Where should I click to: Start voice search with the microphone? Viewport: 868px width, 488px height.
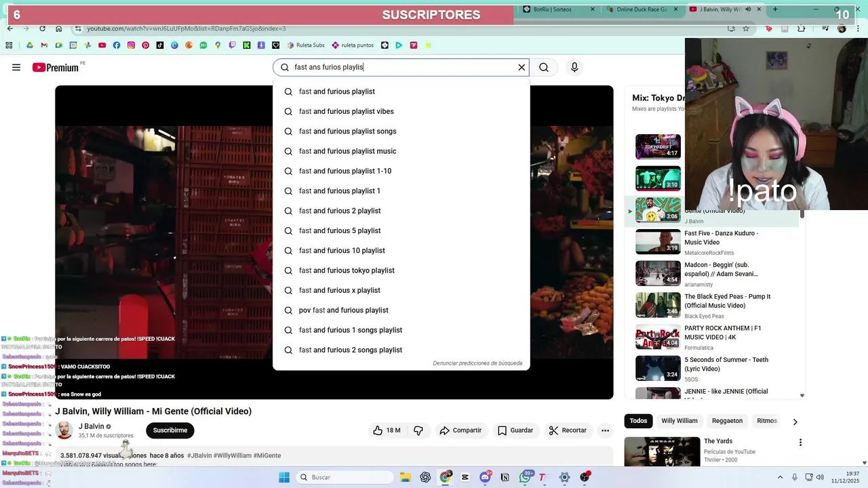574,67
